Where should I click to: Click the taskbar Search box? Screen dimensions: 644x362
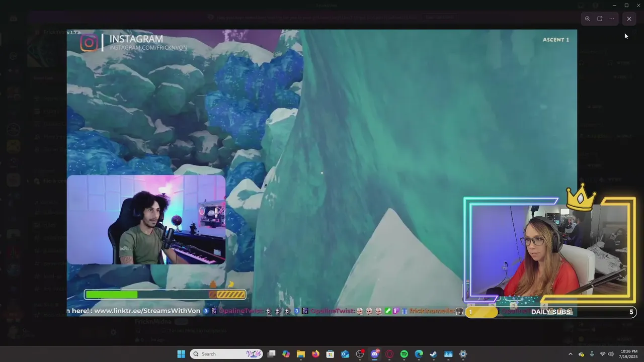tap(226, 354)
